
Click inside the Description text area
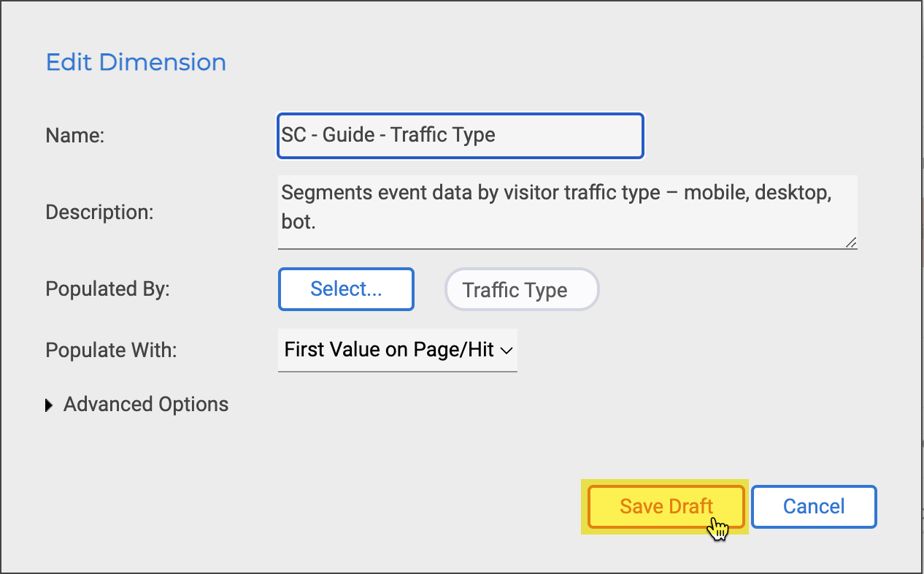pos(566,211)
